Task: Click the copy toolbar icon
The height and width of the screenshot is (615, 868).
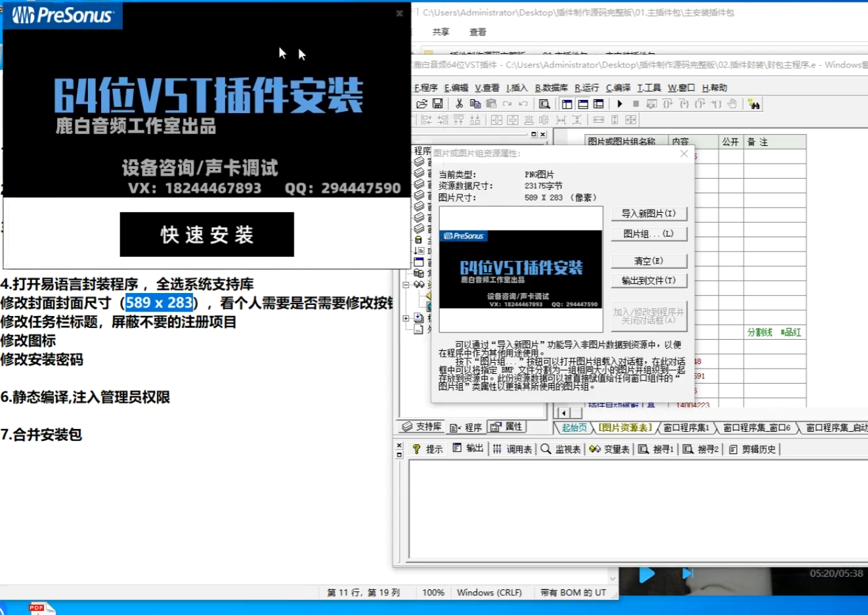Action: [x=475, y=104]
